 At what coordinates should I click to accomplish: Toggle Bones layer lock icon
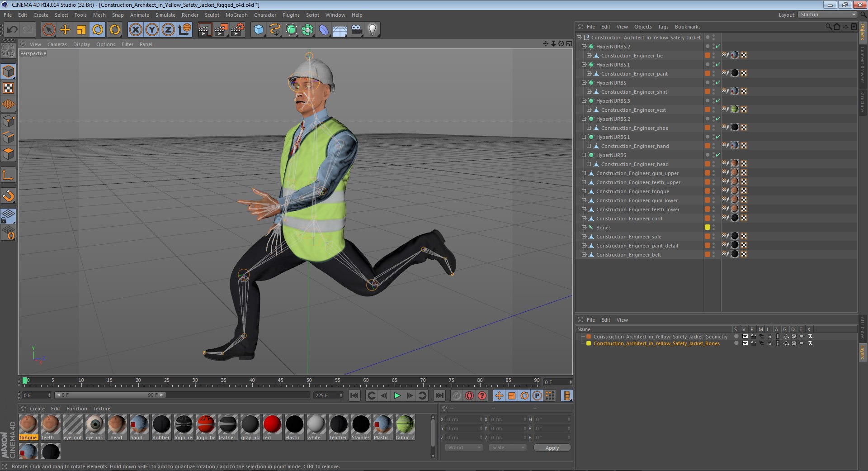pyautogui.click(x=769, y=343)
